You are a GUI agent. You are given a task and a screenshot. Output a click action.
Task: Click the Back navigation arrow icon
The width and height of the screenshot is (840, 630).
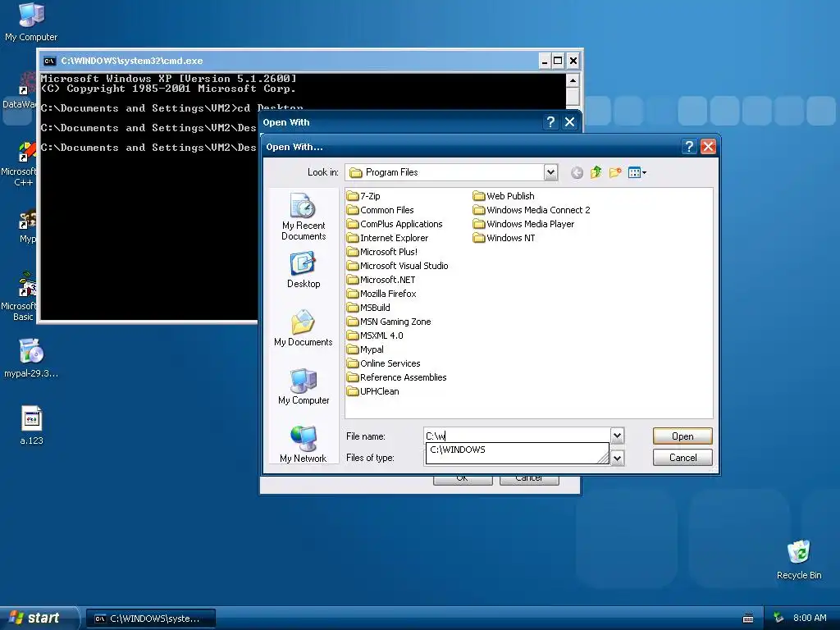click(577, 172)
